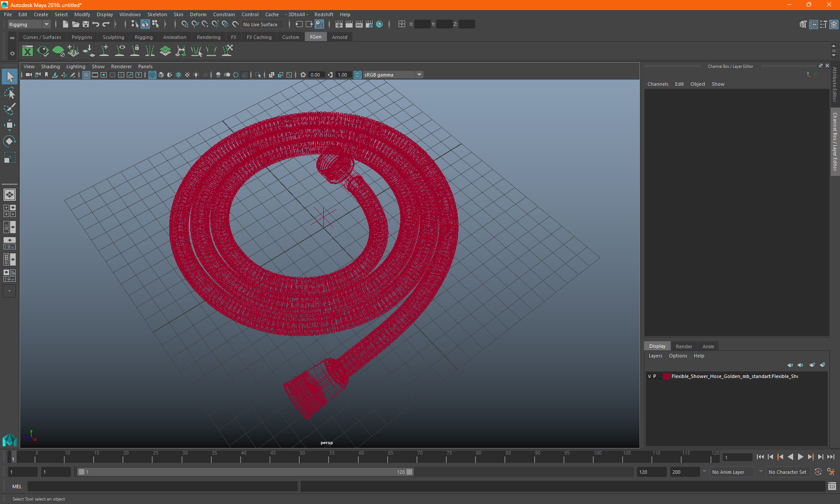Select the Paint Brush tool
The width and height of the screenshot is (840, 504).
tap(9, 108)
